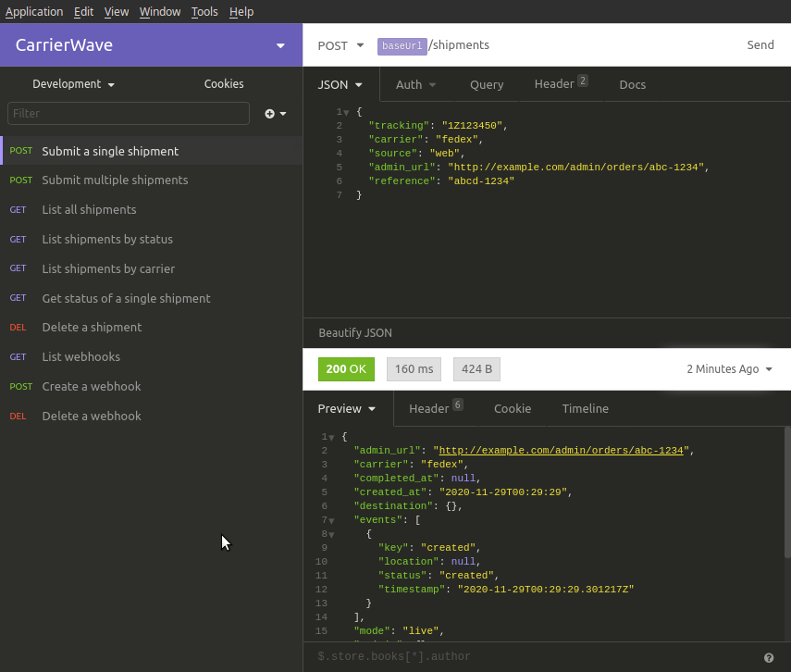The height and width of the screenshot is (672, 791).
Task: Select Submit a single shipment request
Action: (152, 151)
